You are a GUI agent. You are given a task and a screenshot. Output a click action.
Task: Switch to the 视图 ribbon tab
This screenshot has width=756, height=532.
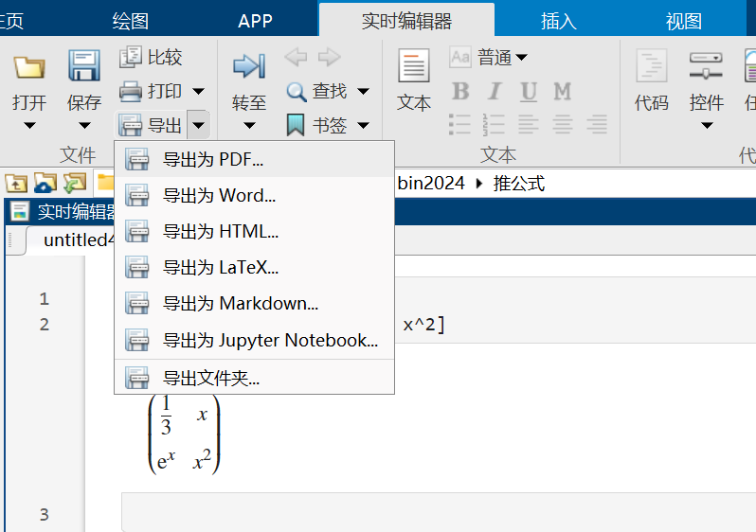[x=683, y=21]
